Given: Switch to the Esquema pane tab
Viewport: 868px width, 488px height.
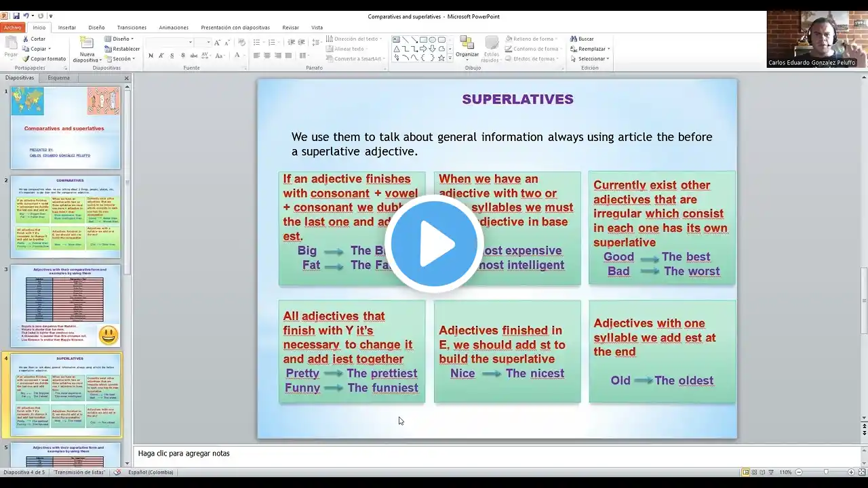Looking at the screenshot, I should pos(59,78).
